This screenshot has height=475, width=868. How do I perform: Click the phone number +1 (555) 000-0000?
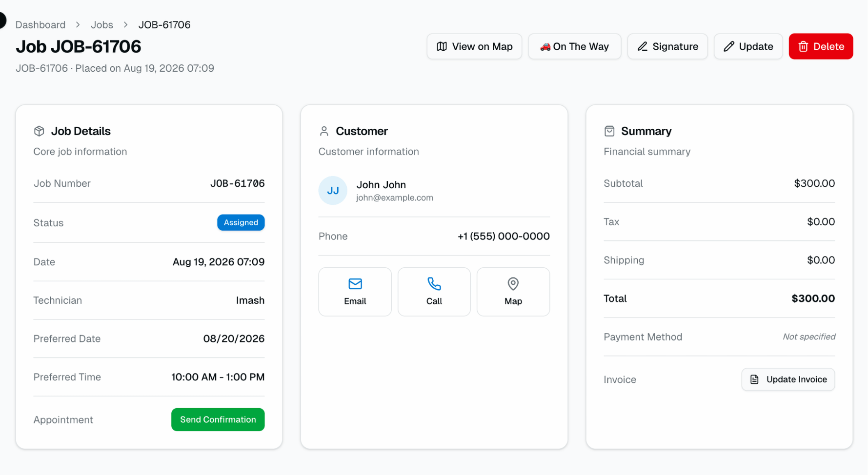504,236
